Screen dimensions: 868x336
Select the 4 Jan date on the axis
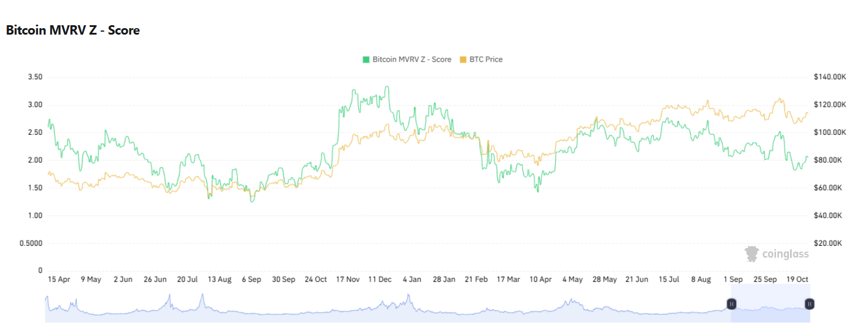412,280
